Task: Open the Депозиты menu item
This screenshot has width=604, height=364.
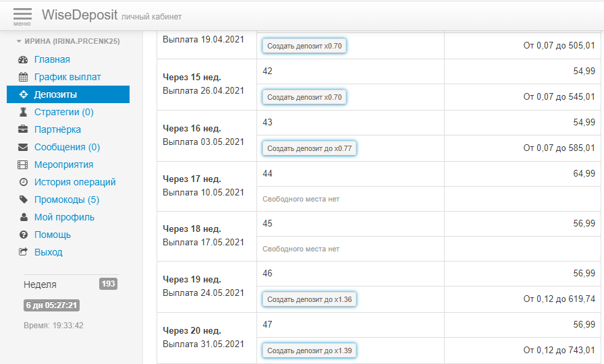Action: [55, 95]
